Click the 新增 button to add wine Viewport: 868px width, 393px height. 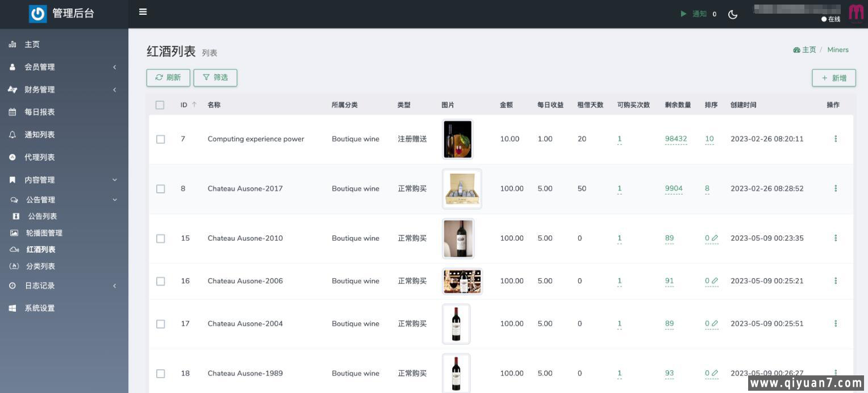833,78
